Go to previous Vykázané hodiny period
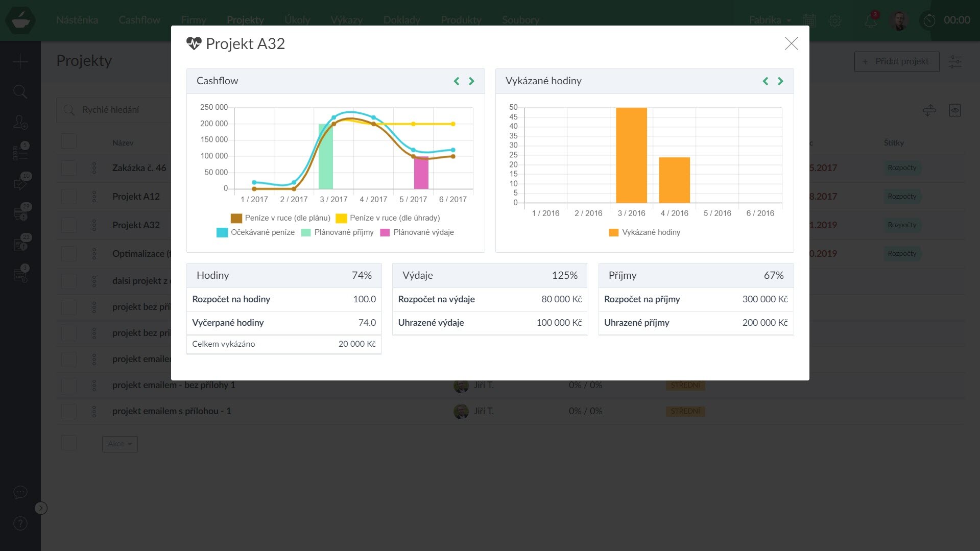Image resolution: width=980 pixels, height=551 pixels. coord(765,81)
